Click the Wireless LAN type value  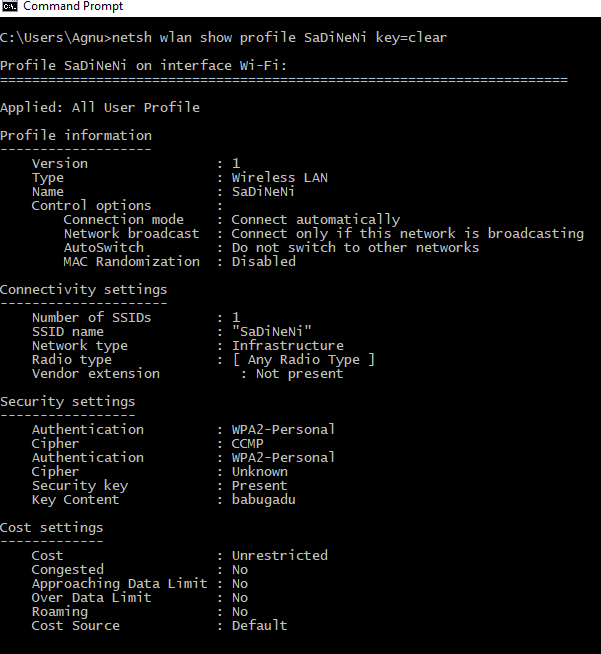pyautogui.click(x=279, y=177)
